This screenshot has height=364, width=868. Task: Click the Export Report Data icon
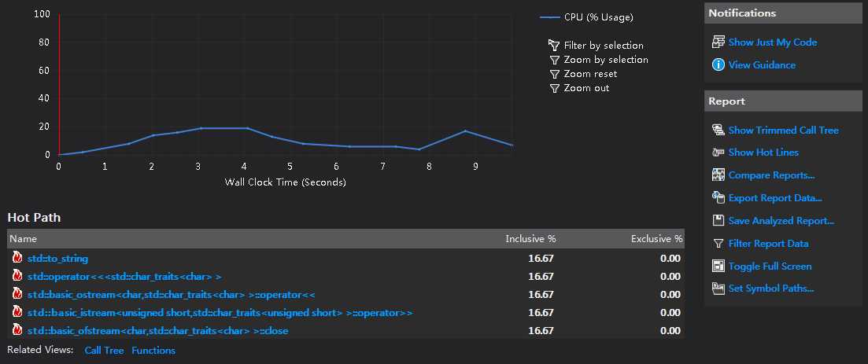pos(718,198)
